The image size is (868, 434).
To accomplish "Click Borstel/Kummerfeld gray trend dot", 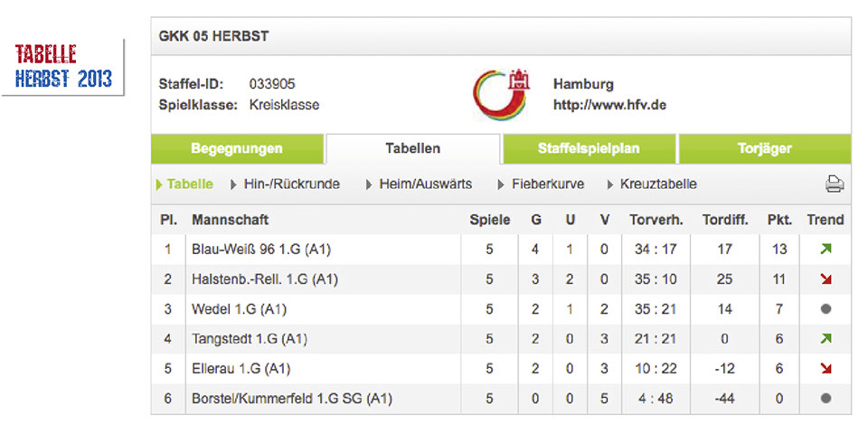I will point(825,399).
